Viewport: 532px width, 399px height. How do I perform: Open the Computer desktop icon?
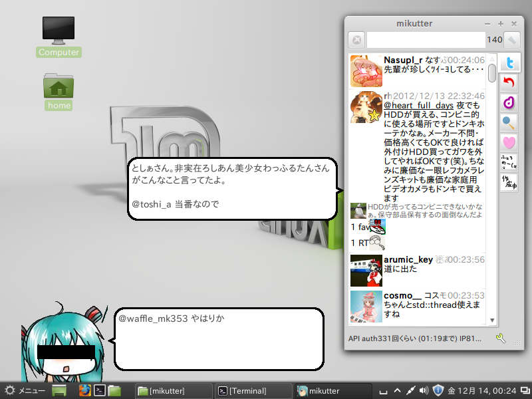[59, 37]
